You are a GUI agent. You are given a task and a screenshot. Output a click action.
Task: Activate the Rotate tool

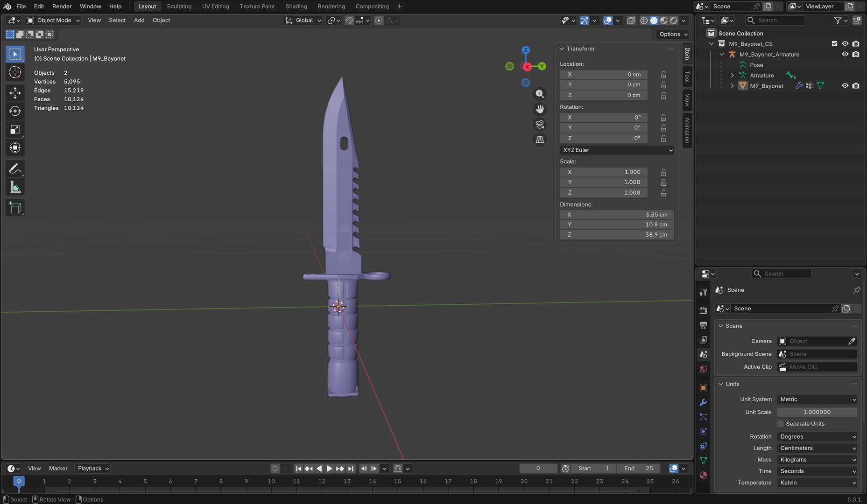click(x=15, y=111)
